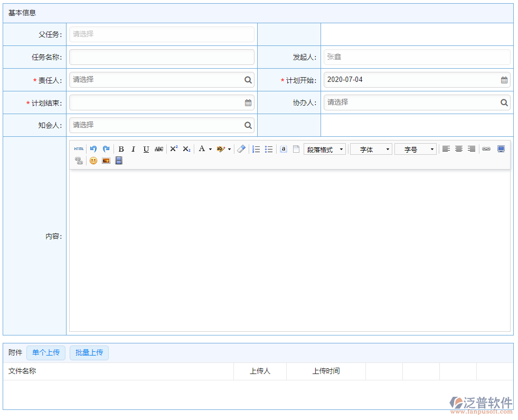Open the font color picker dropdown
Viewport: 518px width, 420px height.
[x=210, y=148]
